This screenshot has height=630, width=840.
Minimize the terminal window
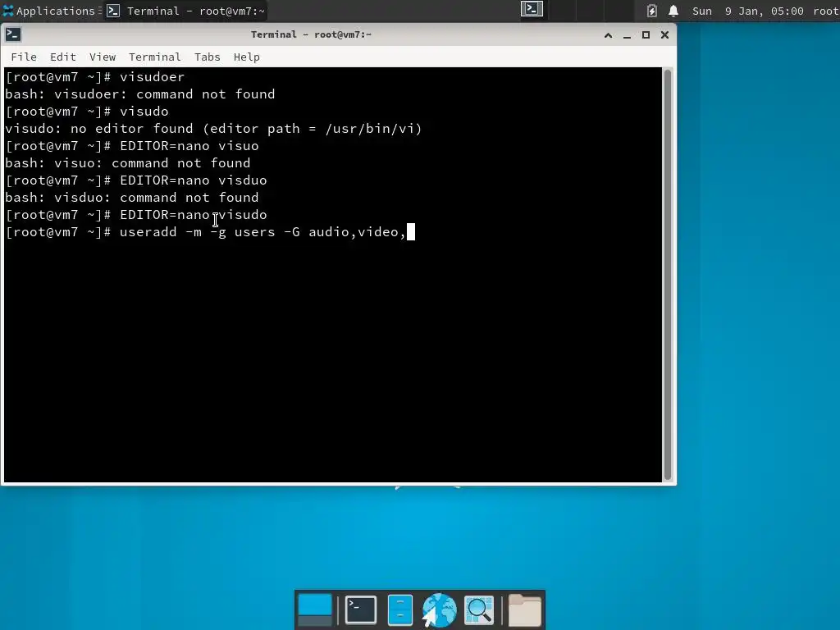627,35
